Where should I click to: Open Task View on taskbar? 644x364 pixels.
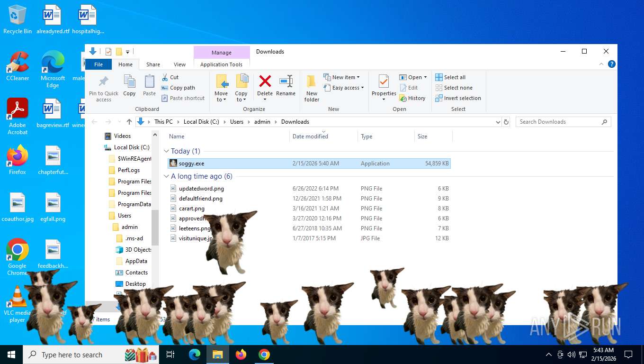pos(171,355)
